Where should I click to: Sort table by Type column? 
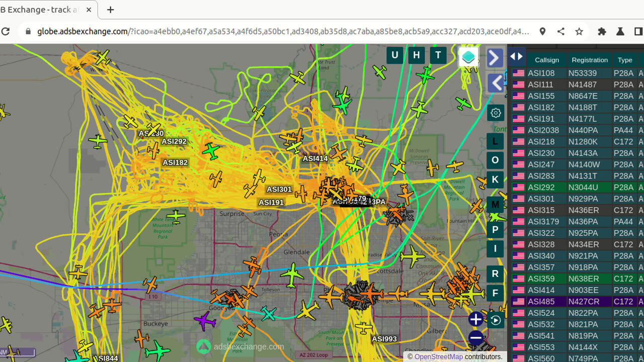click(x=625, y=60)
